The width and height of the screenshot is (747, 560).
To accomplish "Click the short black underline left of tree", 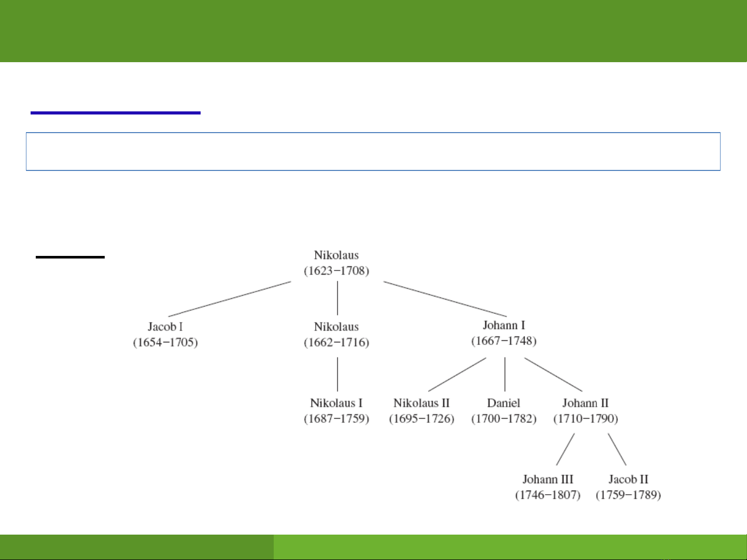I will [x=70, y=256].
